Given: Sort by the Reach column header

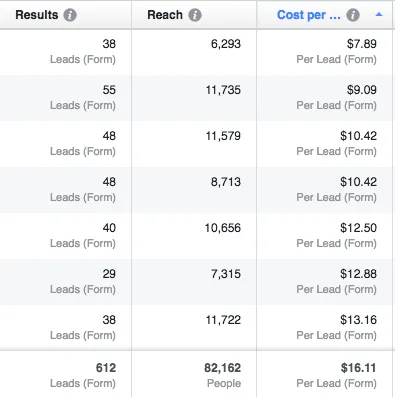Looking at the screenshot, I should coord(165,15).
